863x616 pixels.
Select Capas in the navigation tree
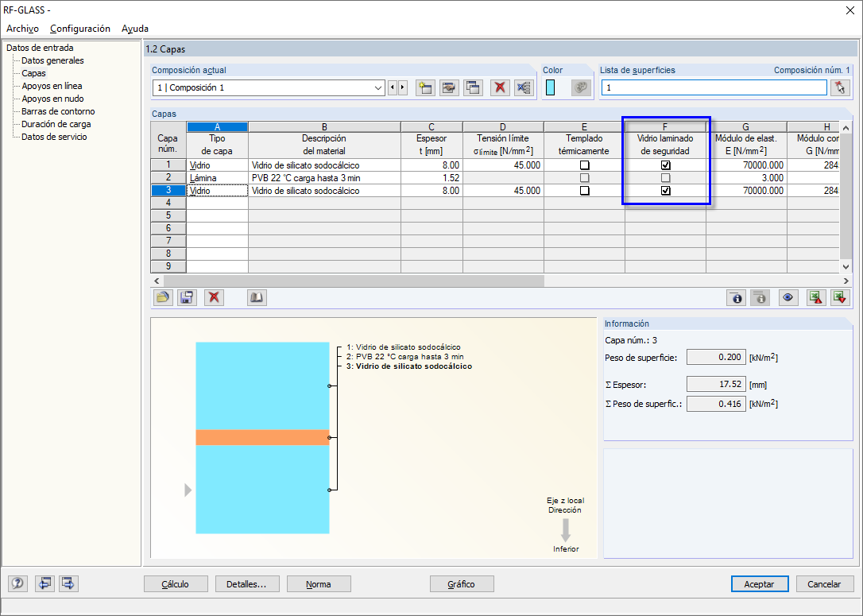[x=33, y=73]
